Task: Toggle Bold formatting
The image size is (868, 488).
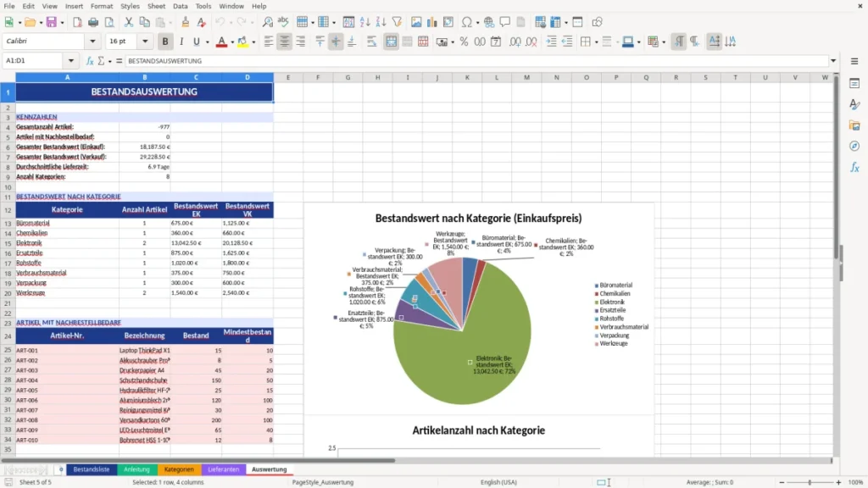Action: point(165,42)
